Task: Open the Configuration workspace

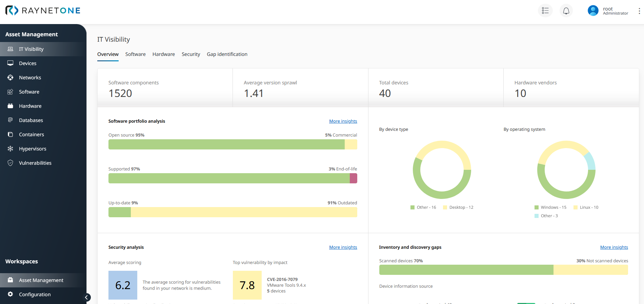Action: 35,295
